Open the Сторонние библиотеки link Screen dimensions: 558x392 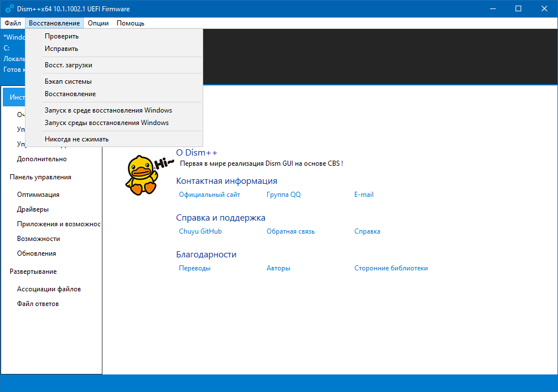pos(391,268)
